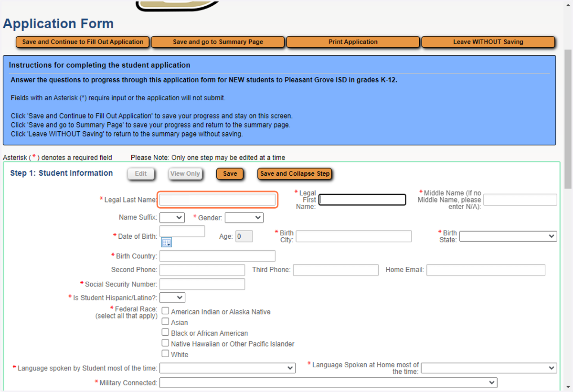Check American Indian or Alaska Native
The width and height of the screenshot is (573, 392).
165,311
